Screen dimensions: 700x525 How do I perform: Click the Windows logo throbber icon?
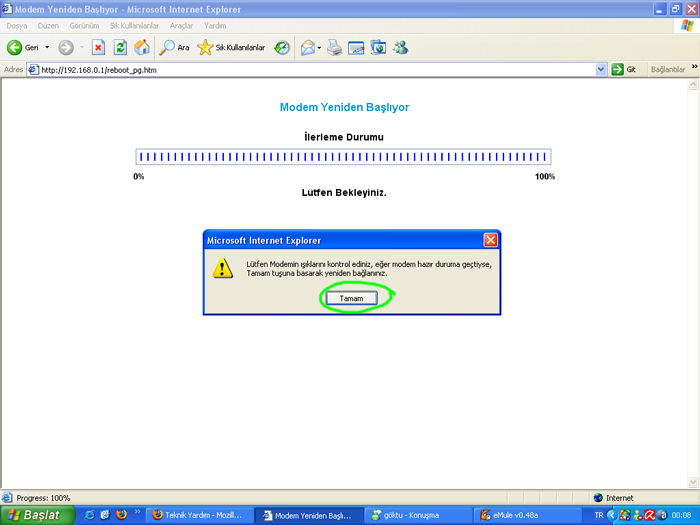(x=688, y=26)
